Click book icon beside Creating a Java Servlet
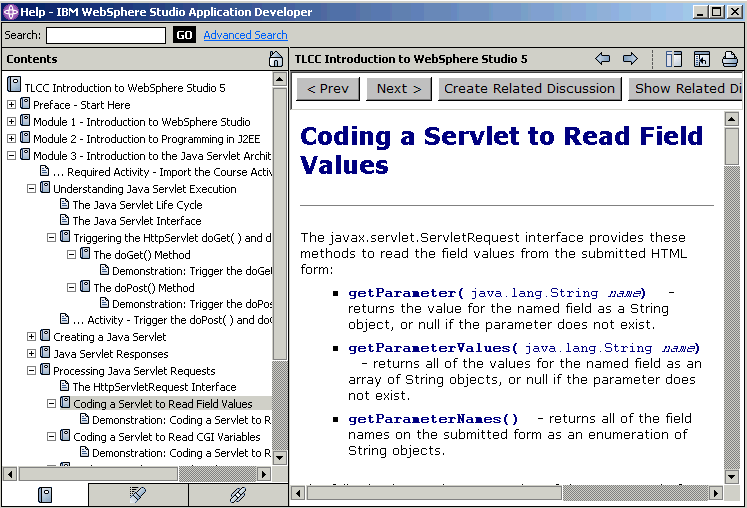Viewport: 747px width, 508px height. 45,336
